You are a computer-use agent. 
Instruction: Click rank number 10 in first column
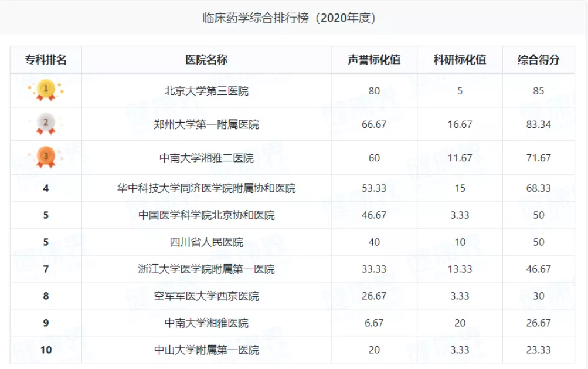(46, 350)
